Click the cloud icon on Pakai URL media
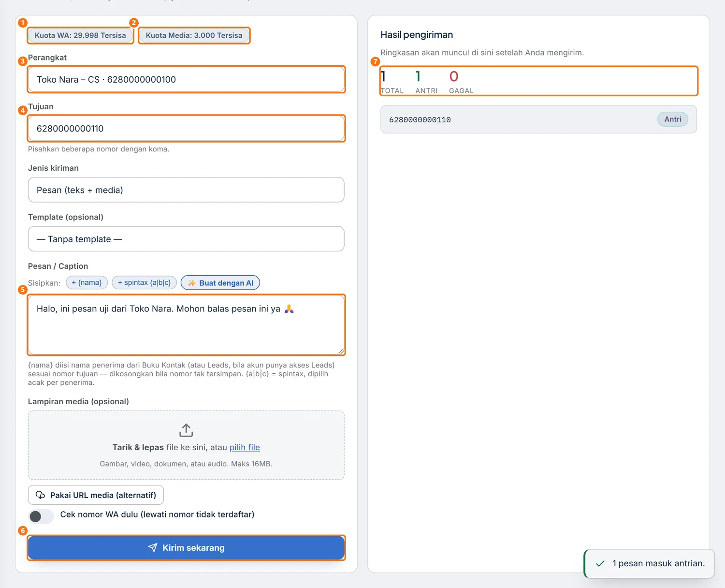The height and width of the screenshot is (588, 725). tap(41, 495)
